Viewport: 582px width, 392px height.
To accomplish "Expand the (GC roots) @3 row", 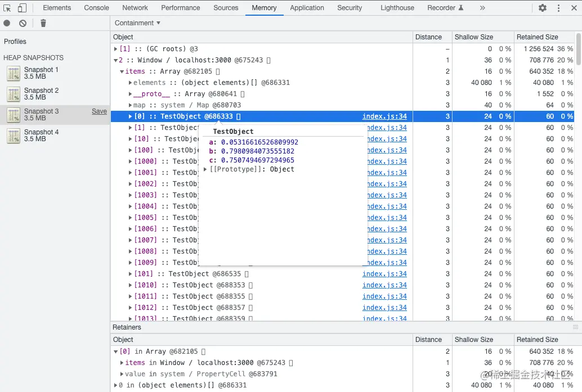I will click(x=115, y=49).
